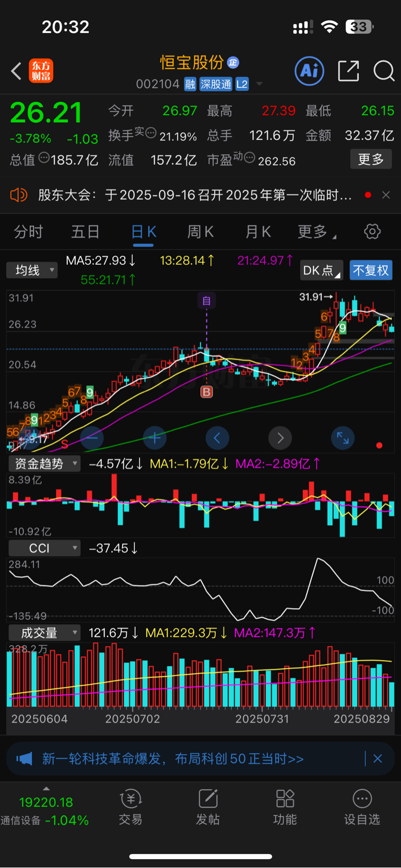Tap the current price 26.21
Image resolution: width=401 pixels, height=868 pixels.
pyautogui.click(x=46, y=112)
